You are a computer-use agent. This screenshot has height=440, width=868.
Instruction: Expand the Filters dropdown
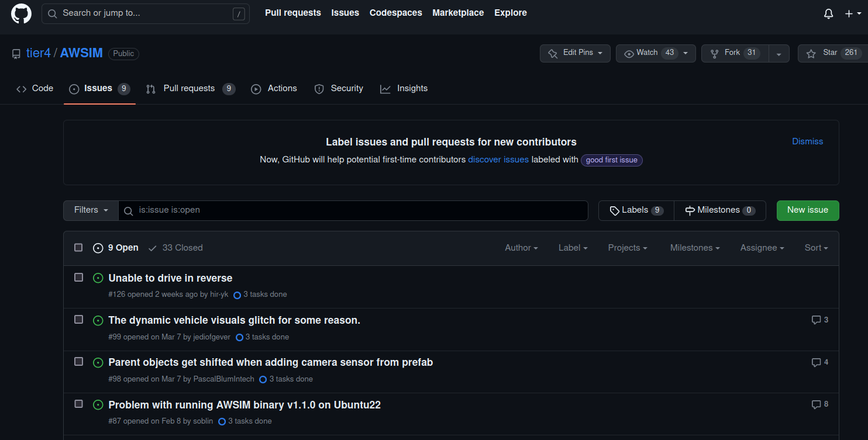91,210
